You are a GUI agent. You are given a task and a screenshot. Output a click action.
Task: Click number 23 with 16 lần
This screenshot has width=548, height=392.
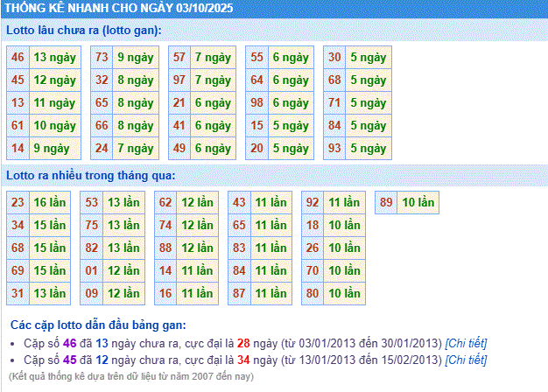(x=18, y=202)
